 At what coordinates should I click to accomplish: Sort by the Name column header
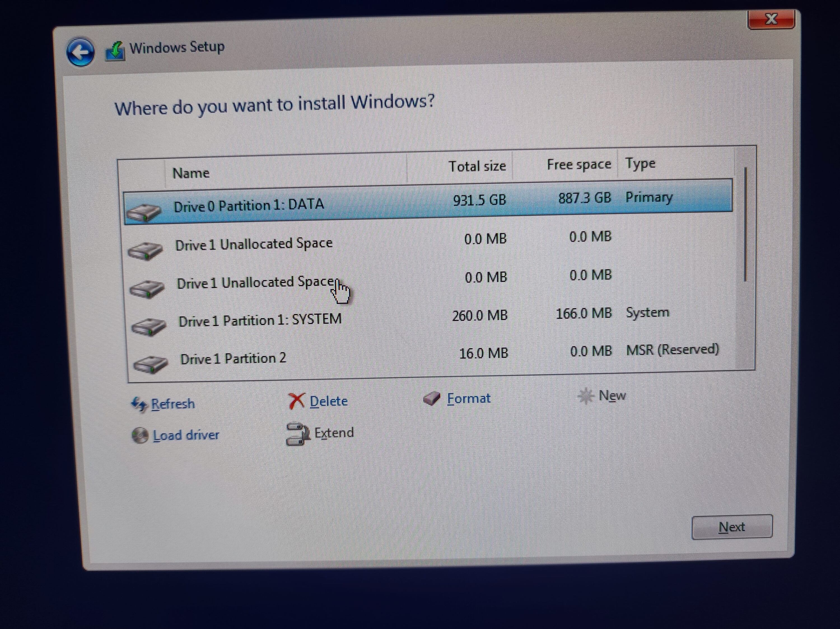[x=191, y=173]
